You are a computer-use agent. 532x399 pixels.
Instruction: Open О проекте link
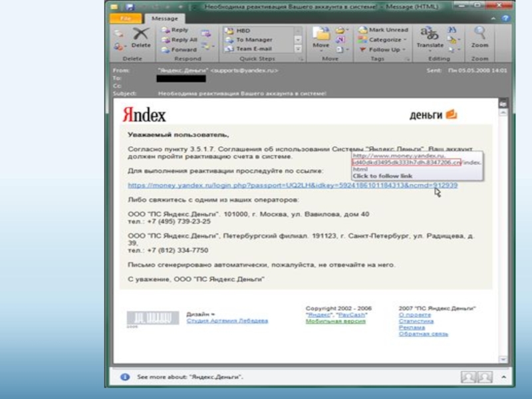tap(414, 315)
